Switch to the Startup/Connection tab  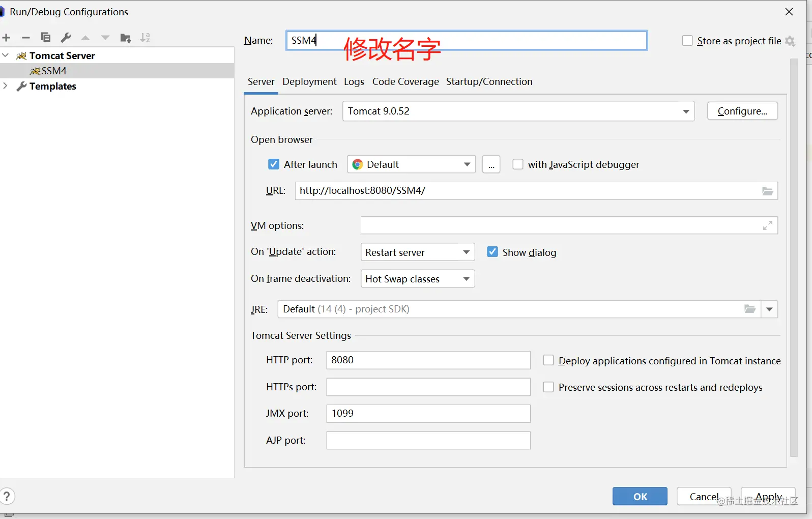click(x=489, y=81)
